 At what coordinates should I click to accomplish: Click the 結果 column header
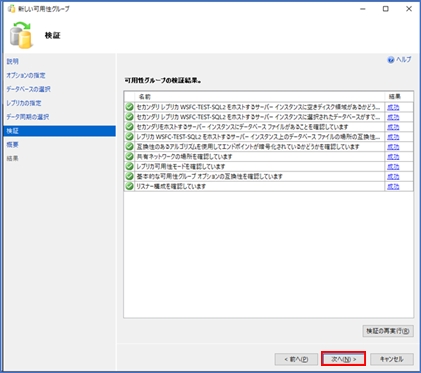tap(399, 97)
